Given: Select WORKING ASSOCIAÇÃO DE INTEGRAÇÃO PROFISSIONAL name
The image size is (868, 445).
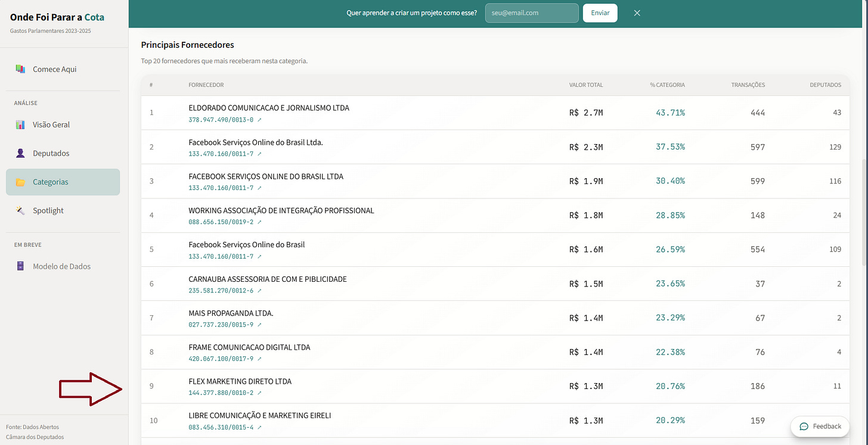Looking at the screenshot, I should 281,210.
